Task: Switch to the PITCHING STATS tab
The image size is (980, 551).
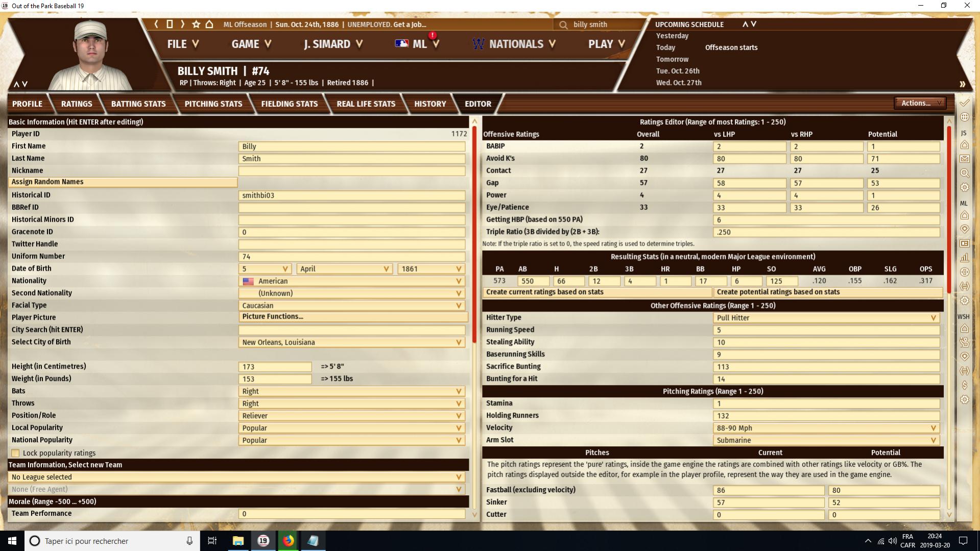Action: pos(213,104)
